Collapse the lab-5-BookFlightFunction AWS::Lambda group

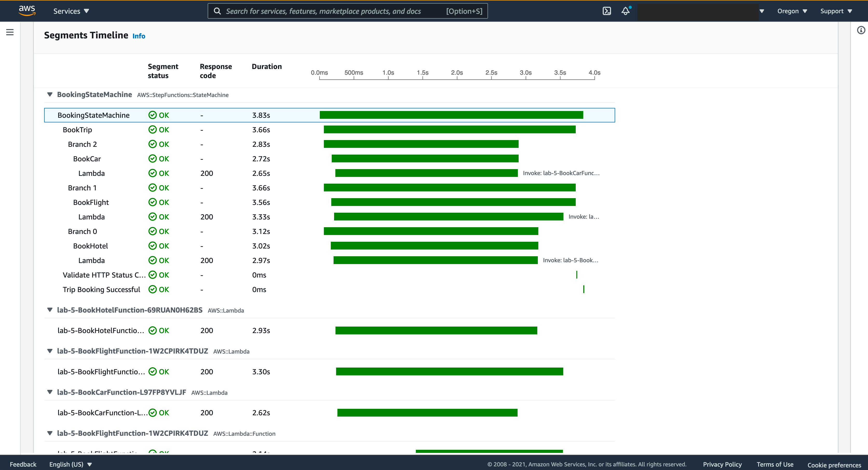tap(50, 351)
